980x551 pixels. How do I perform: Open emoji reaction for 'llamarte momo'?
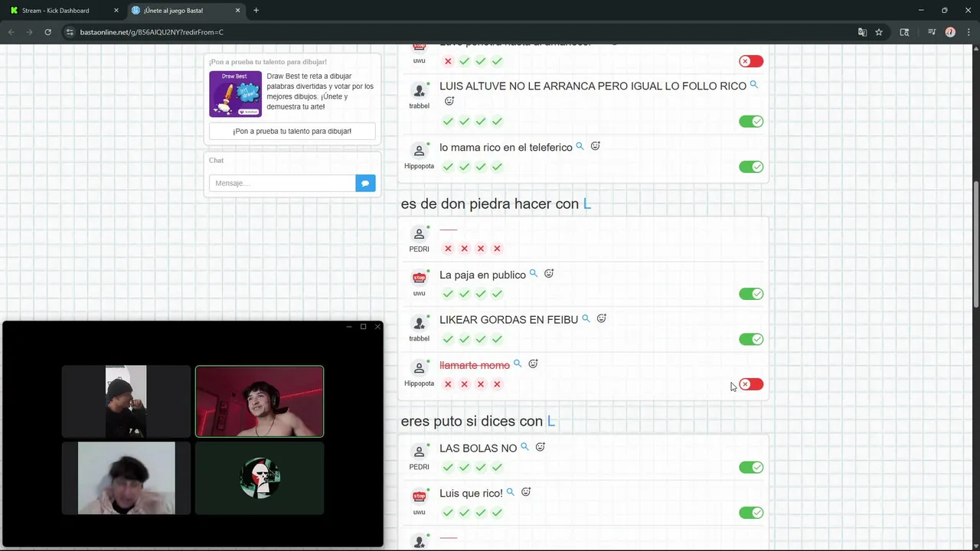534,364
